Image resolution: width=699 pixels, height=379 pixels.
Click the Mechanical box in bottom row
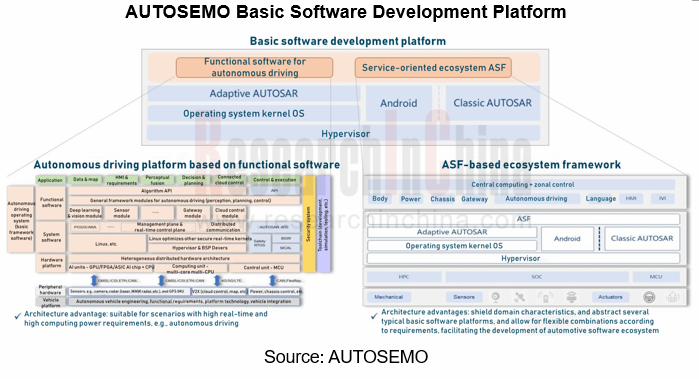389,297
